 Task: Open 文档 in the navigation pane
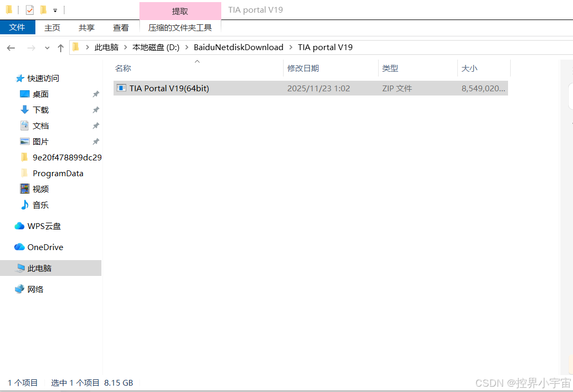tap(41, 126)
